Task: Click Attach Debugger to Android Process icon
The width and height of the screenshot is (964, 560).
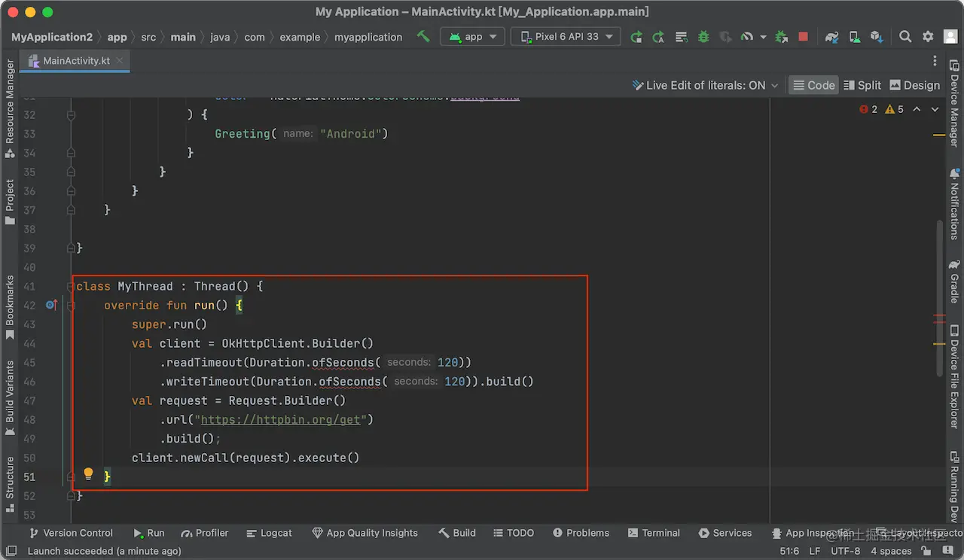Action: click(781, 36)
